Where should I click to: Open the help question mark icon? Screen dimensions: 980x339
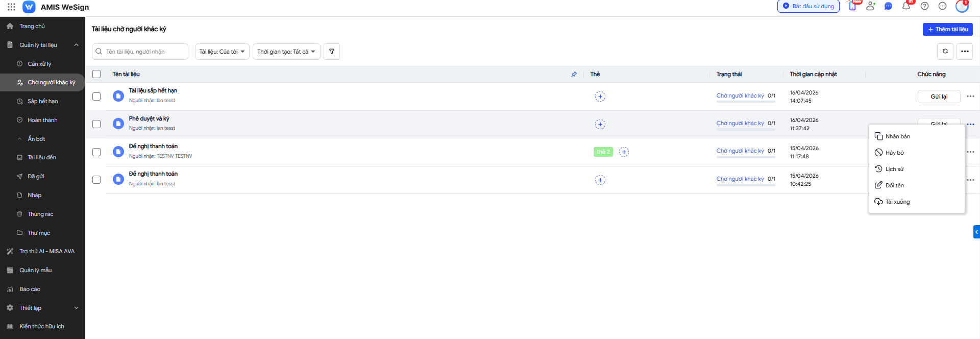point(924,7)
